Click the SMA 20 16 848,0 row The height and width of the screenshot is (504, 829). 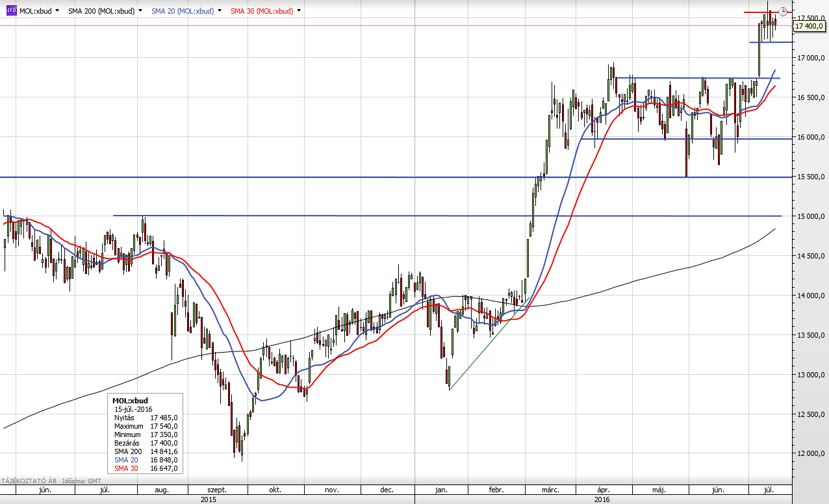(146, 460)
